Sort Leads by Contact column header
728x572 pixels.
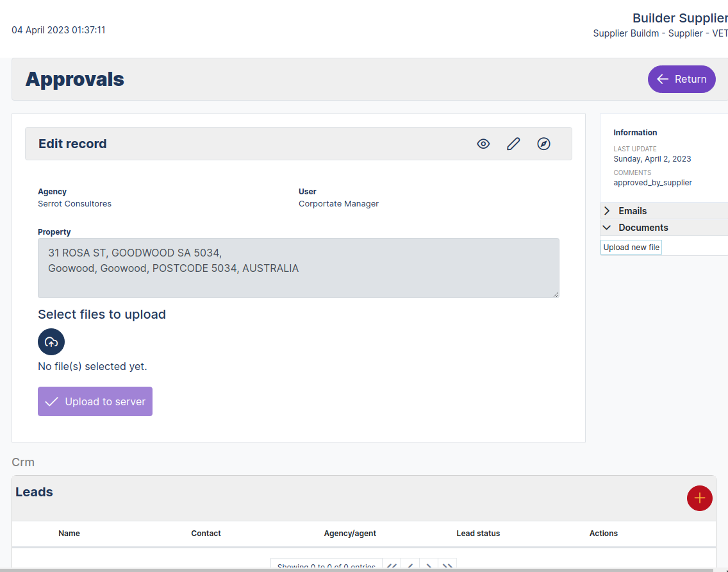click(206, 534)
